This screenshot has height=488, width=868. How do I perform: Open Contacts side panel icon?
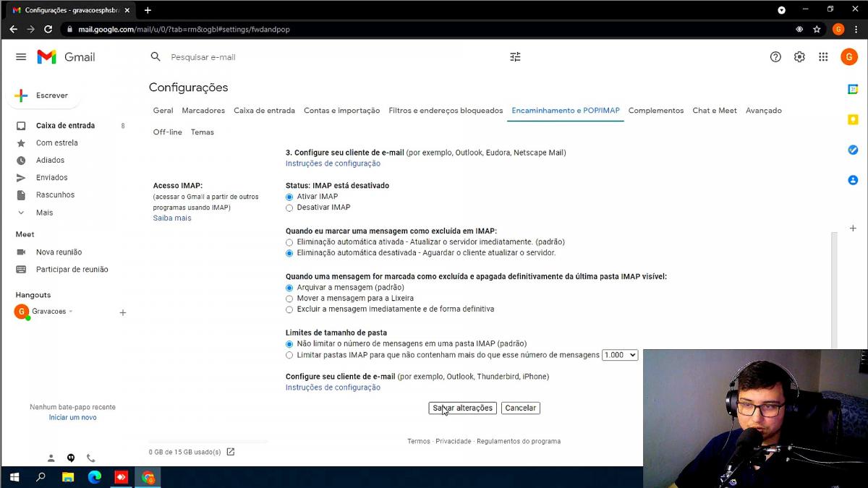pos(853,180)
